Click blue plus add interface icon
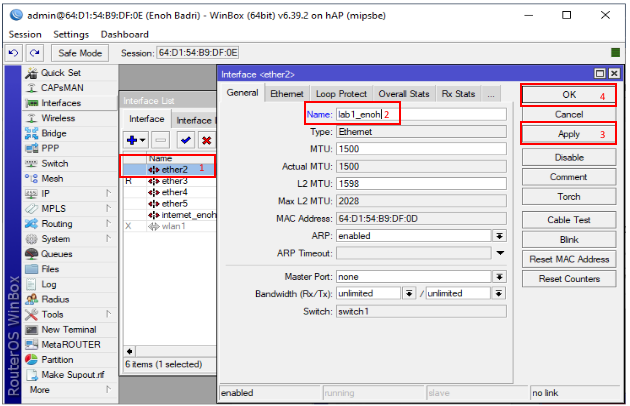The image size is (630, 406). click(x=136, y=140)
